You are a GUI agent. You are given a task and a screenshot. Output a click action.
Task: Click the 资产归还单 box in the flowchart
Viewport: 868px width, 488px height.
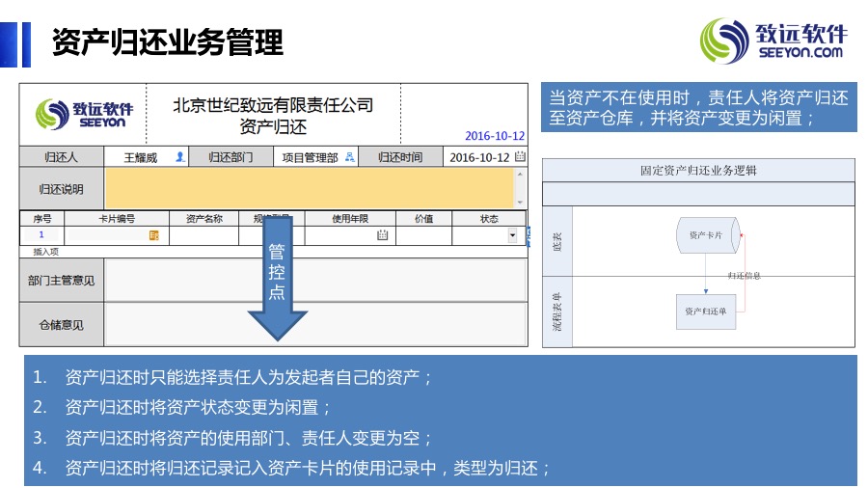[706, 312]
